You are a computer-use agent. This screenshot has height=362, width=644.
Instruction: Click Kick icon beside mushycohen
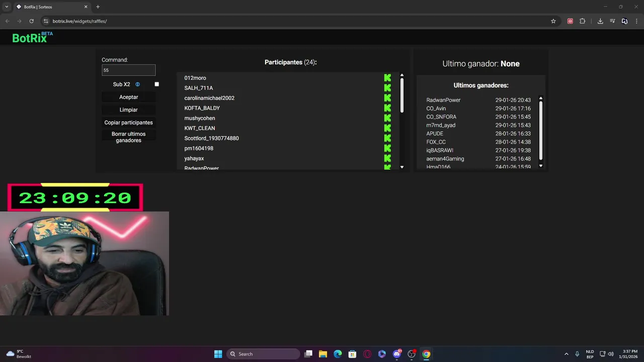[x=387, y=118]
